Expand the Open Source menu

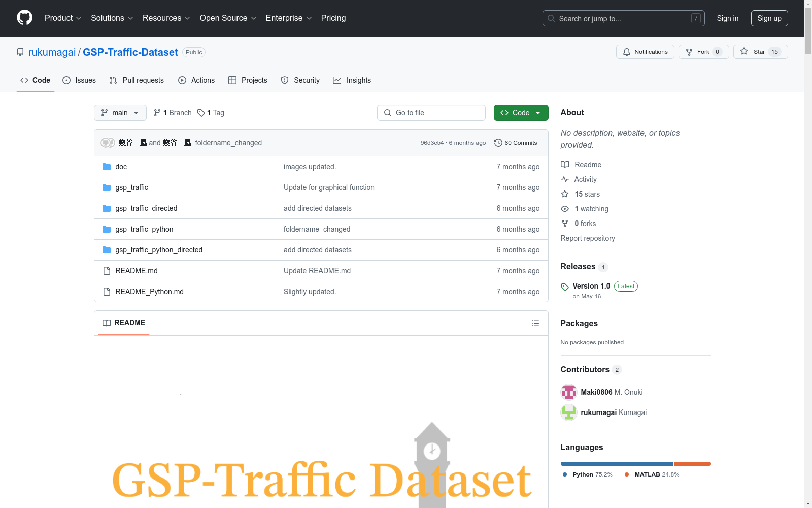click(x=228, y=18)
